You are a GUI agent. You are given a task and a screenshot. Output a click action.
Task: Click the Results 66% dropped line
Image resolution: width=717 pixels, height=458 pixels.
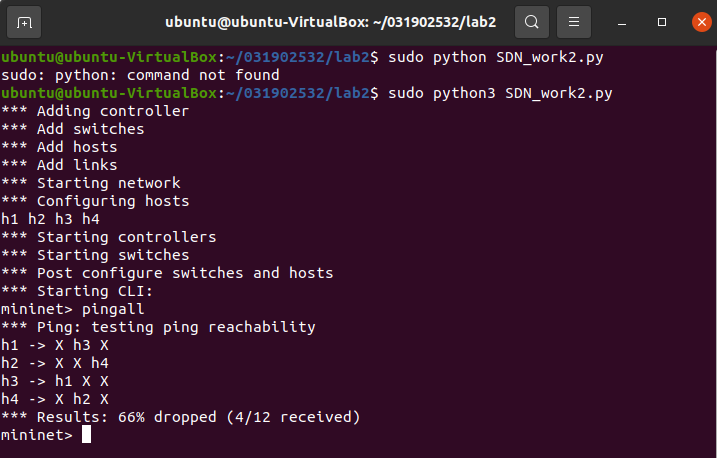click(180, 417)
